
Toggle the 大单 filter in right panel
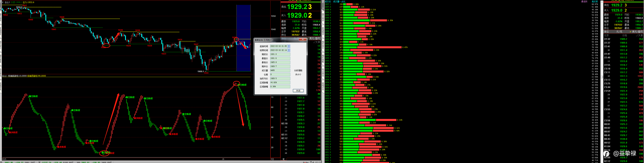pyautogui.click(x=639, y=35)
